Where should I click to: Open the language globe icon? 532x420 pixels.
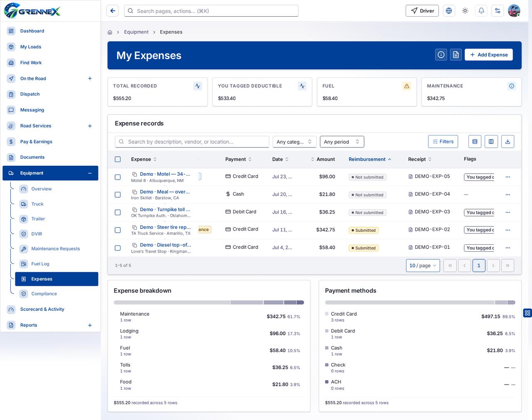pos(449,11)
